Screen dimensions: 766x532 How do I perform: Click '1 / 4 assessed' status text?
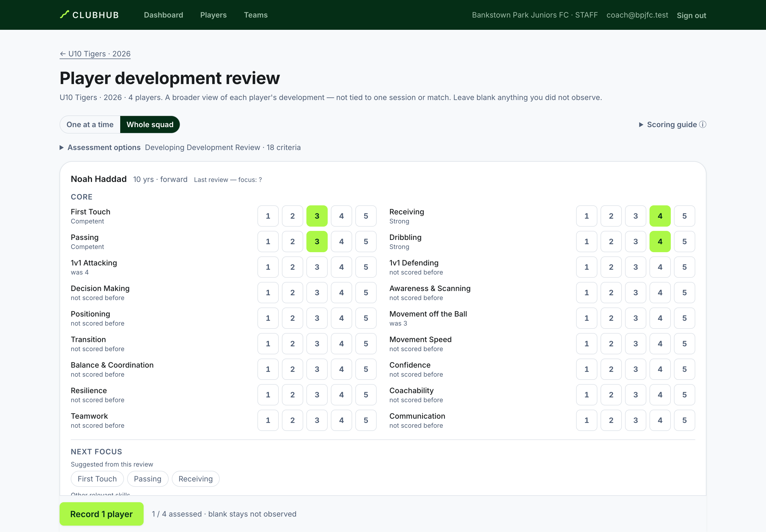click(x=177, y=514)
